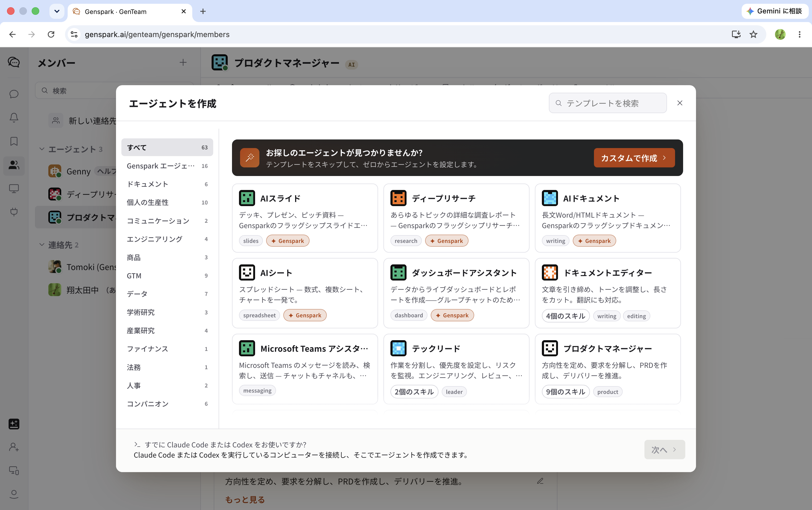The image size is (812, 510).
Task: Open the Chrome tab search dropdown
Action: [x=57, y=11]
